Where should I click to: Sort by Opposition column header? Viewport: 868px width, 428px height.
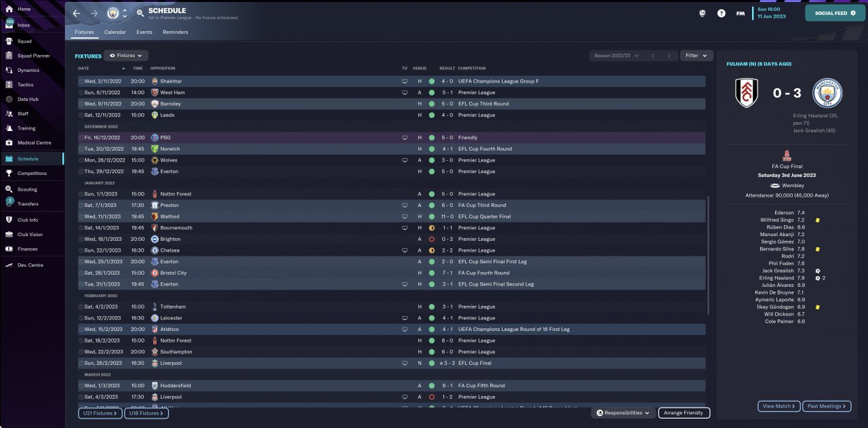[x=163, y=69]
